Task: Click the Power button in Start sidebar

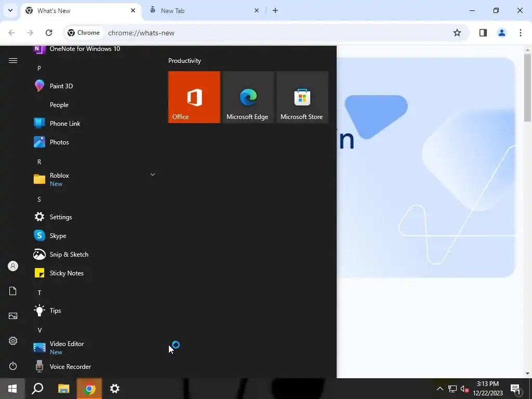Action: point(13,366)
